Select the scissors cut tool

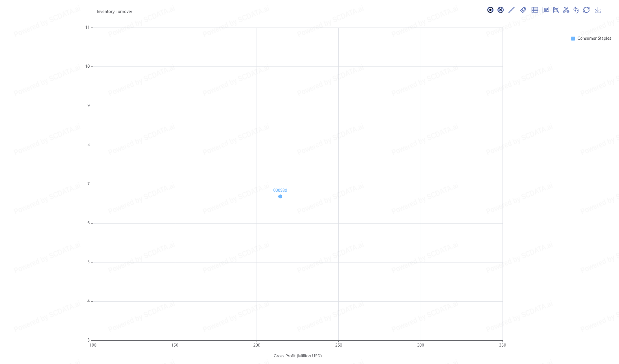[x=566, y=10]
